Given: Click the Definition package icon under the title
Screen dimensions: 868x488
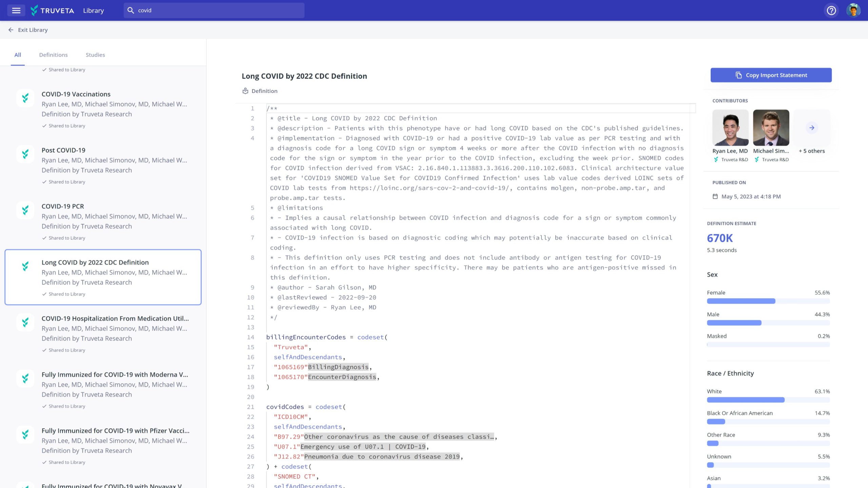Looking at the screenshot, I should (245, 91).
